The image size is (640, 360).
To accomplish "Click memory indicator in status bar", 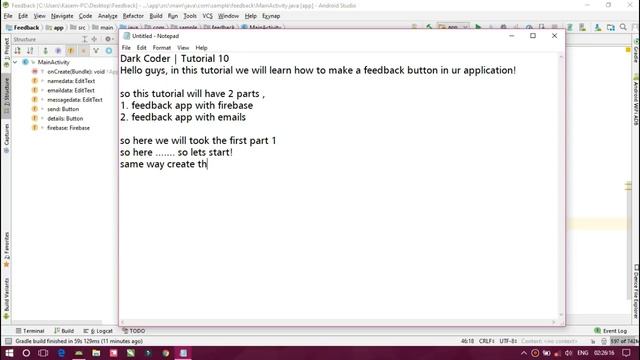I will click(624, 341).
